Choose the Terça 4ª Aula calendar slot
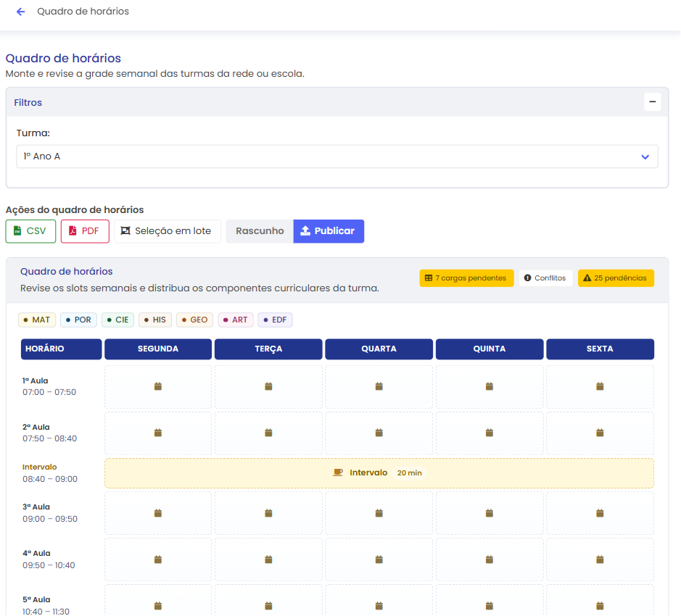This screenshot has width=681, height=616. point(268,560)
